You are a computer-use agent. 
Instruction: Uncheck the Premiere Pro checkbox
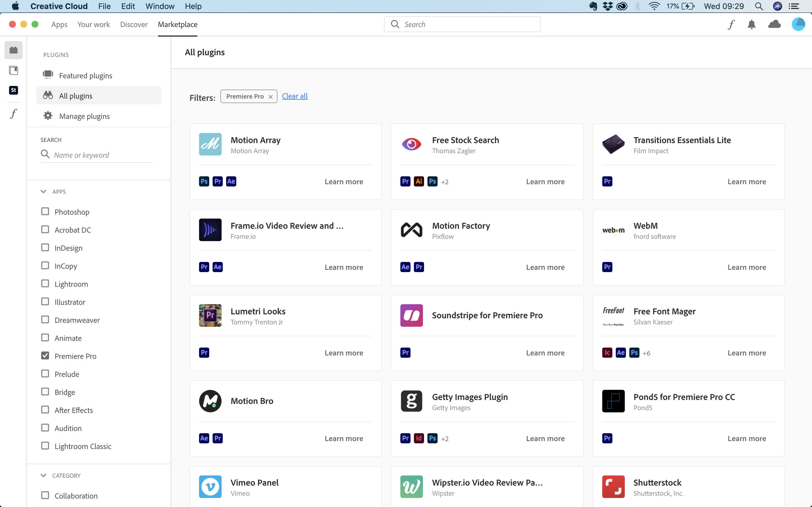[x=45, y=356]
